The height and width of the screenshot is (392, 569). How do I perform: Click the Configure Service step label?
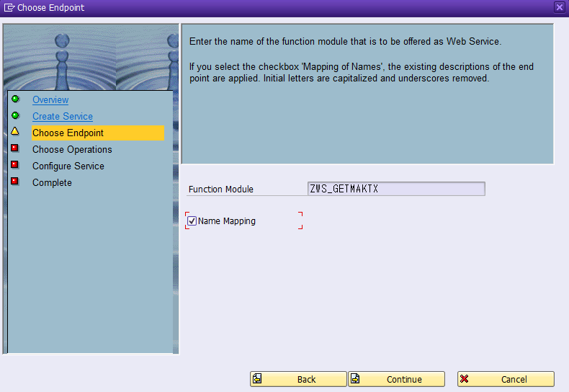tap(68, 166)
